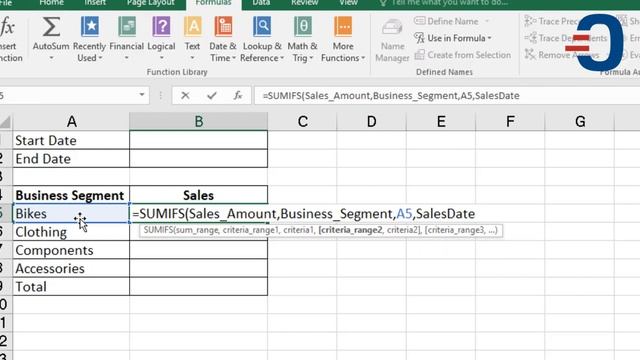640x360 pixels.
Task: Switch to the Insert tab
Action: (95, 3)
